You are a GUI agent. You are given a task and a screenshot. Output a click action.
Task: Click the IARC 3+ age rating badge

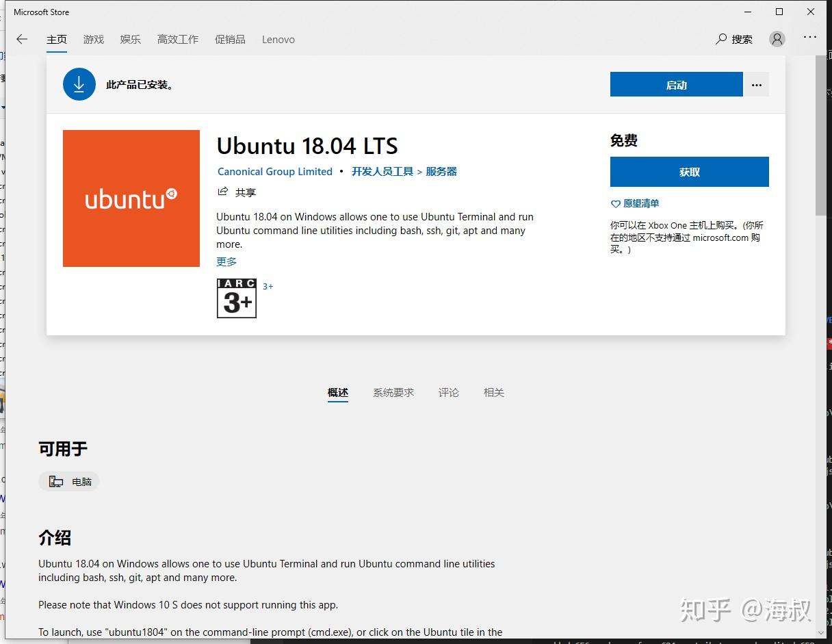(236, 298)
